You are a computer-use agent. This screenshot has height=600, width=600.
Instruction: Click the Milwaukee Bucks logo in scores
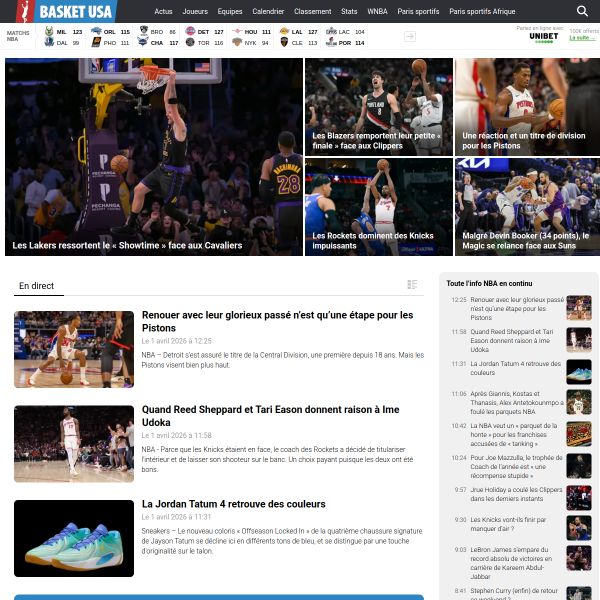tap(49, 31)
